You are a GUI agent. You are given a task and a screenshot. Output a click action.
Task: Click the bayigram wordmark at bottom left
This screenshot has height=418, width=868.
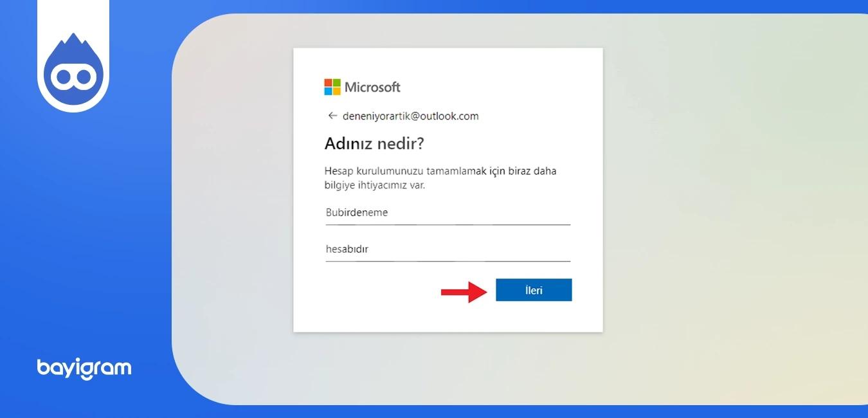(84, 368)
